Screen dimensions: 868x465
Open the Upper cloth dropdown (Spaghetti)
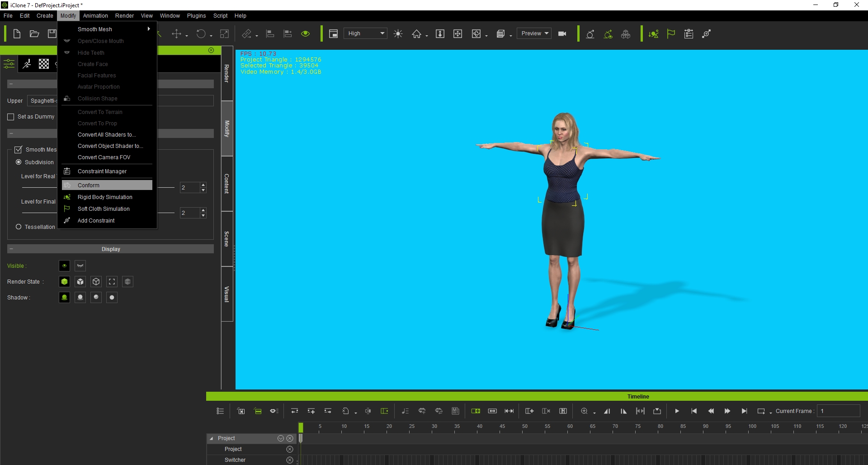[120, 101]
